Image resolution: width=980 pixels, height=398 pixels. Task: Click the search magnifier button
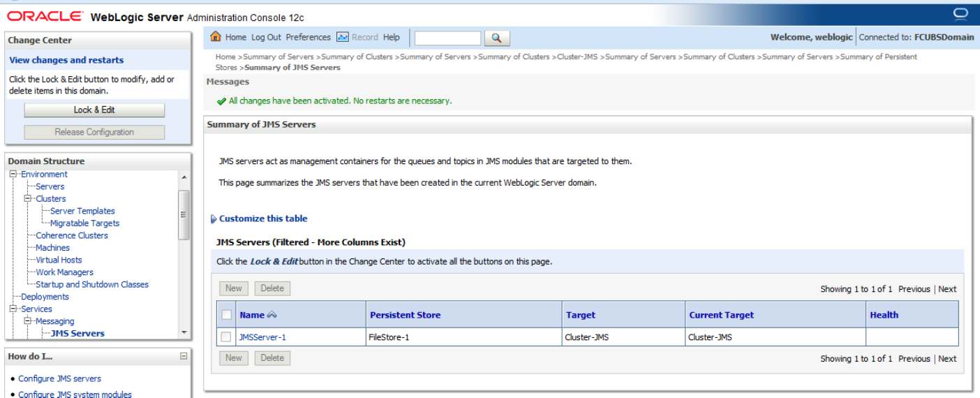pos(497,38)
